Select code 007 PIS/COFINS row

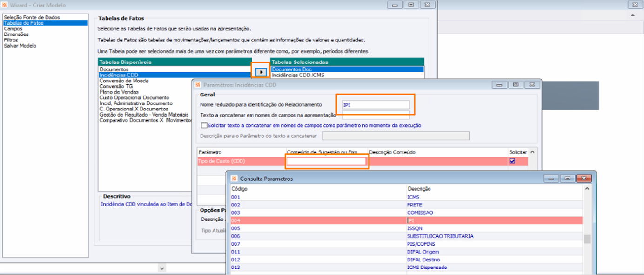407,244
